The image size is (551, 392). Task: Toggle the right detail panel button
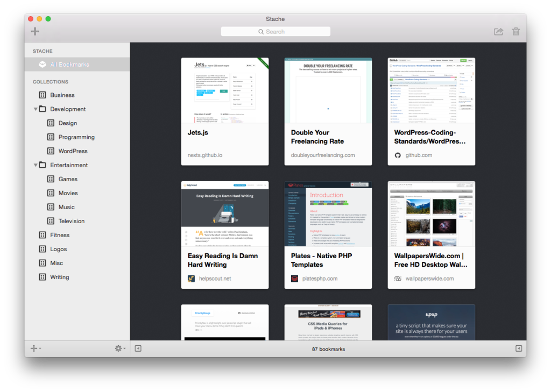pos(519,348)
